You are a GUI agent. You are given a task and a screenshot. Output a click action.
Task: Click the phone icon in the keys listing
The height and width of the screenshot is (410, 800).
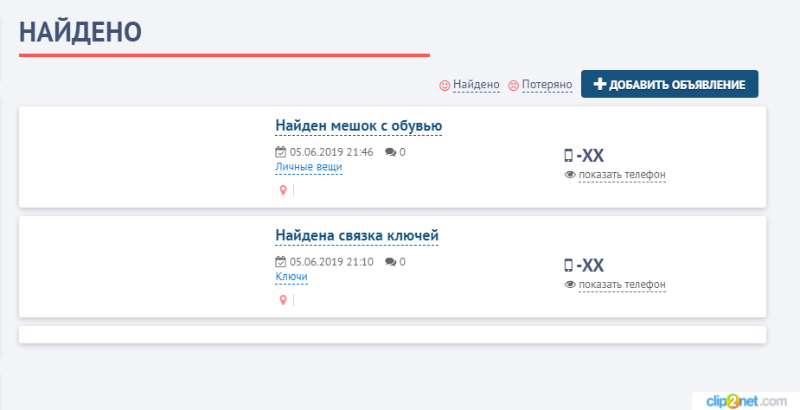point(569,265)
